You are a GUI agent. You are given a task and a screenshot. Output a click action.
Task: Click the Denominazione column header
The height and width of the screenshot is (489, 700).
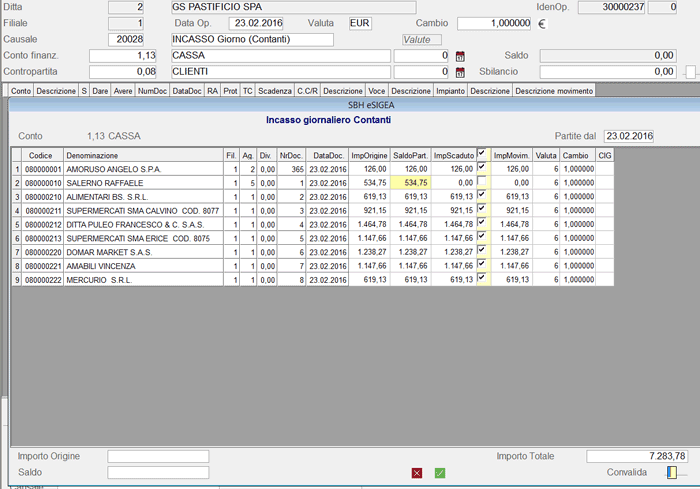(143, 155)
